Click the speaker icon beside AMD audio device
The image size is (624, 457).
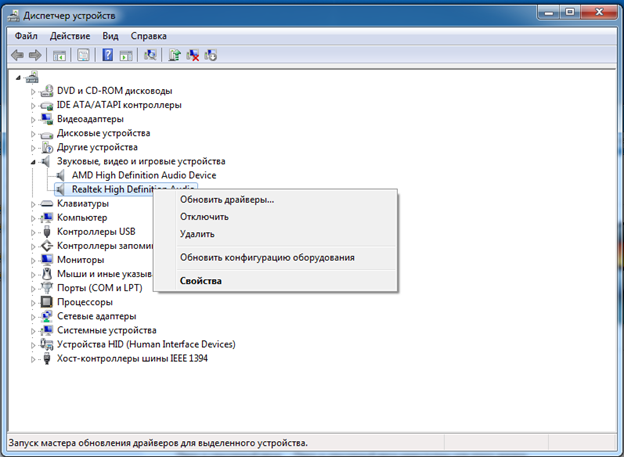[62, 175]
